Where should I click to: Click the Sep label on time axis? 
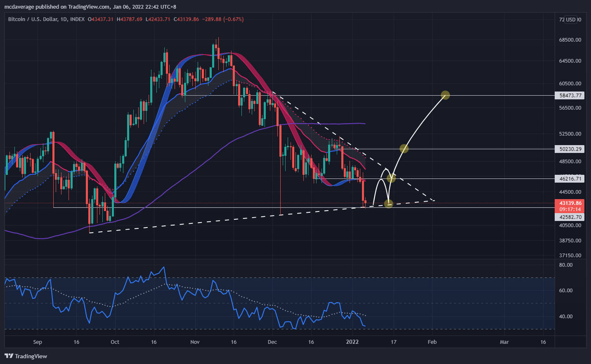coord(38,342)
